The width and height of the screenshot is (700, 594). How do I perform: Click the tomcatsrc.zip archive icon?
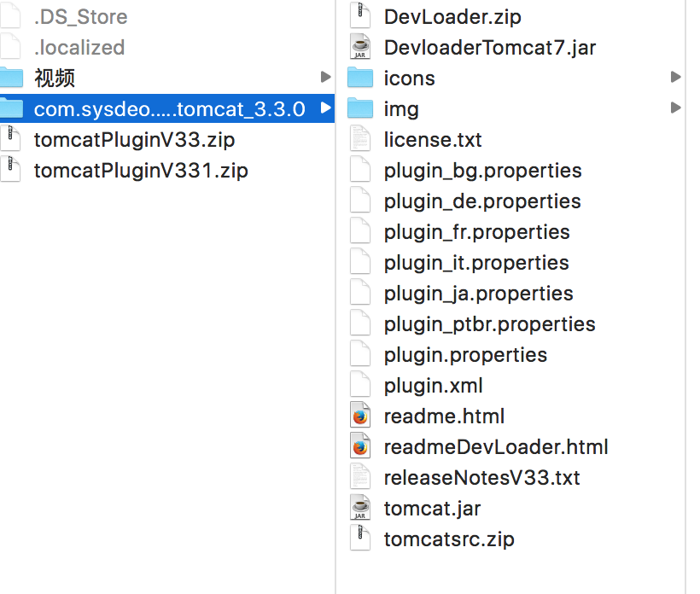tap(360, 539)
